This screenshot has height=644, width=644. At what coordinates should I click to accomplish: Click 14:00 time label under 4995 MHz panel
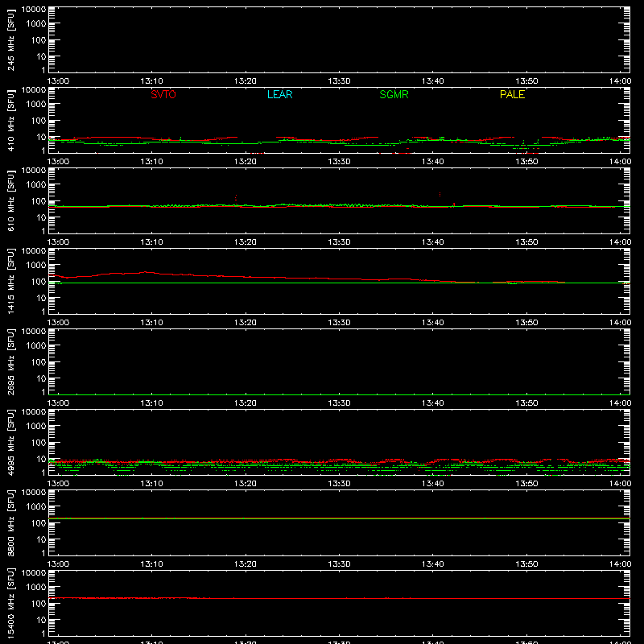620,484
